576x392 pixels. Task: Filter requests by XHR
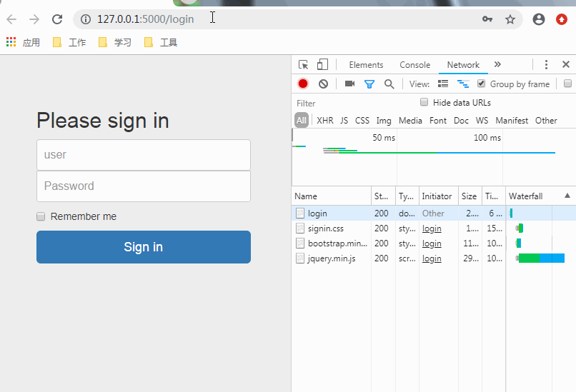325,121
